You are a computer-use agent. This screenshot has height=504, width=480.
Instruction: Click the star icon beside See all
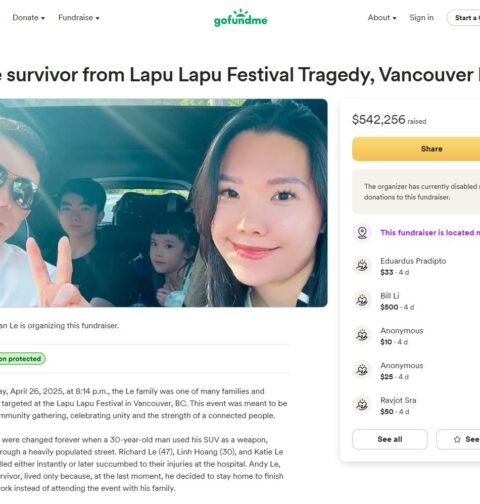click(x=457, y=439)
